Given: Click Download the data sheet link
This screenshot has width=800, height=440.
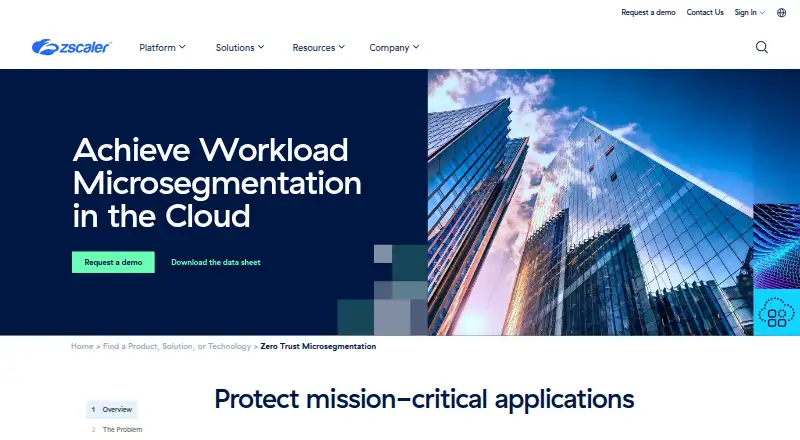Looking at the screenshot, I should pos(216,262).
